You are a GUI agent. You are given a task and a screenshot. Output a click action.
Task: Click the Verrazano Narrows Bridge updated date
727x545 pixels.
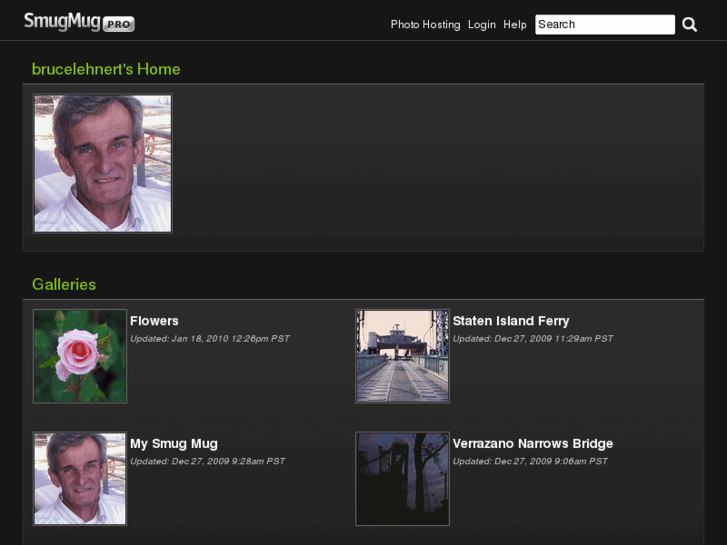(x=529, y=461)
